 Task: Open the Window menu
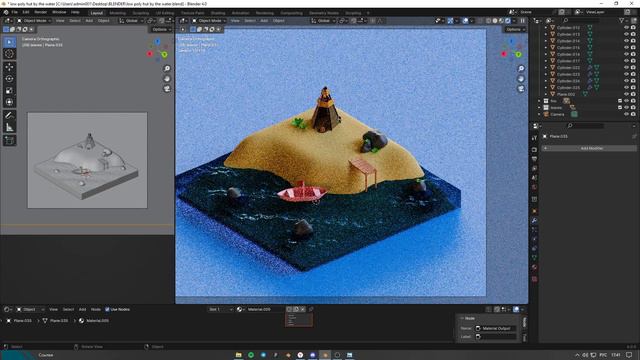click(59, 12)
